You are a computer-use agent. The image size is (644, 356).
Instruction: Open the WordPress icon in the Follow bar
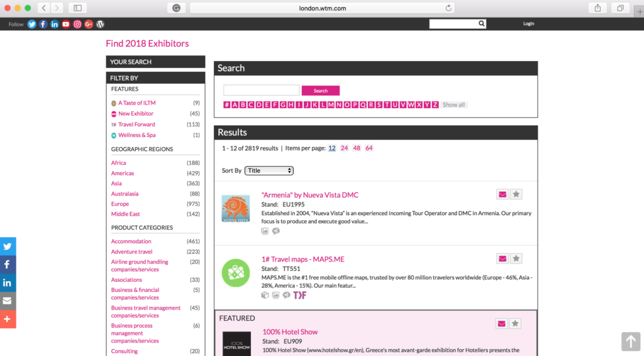click(x=100, y=25)
